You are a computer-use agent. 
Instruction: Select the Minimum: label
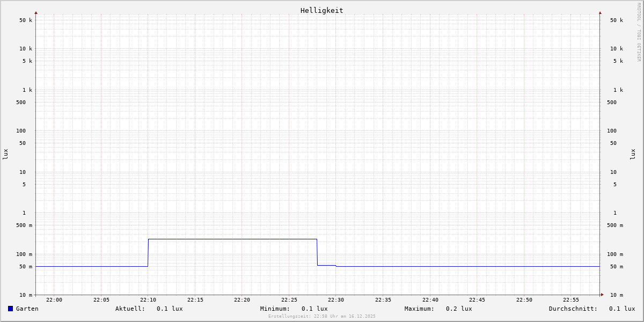[x=275, y=309]
